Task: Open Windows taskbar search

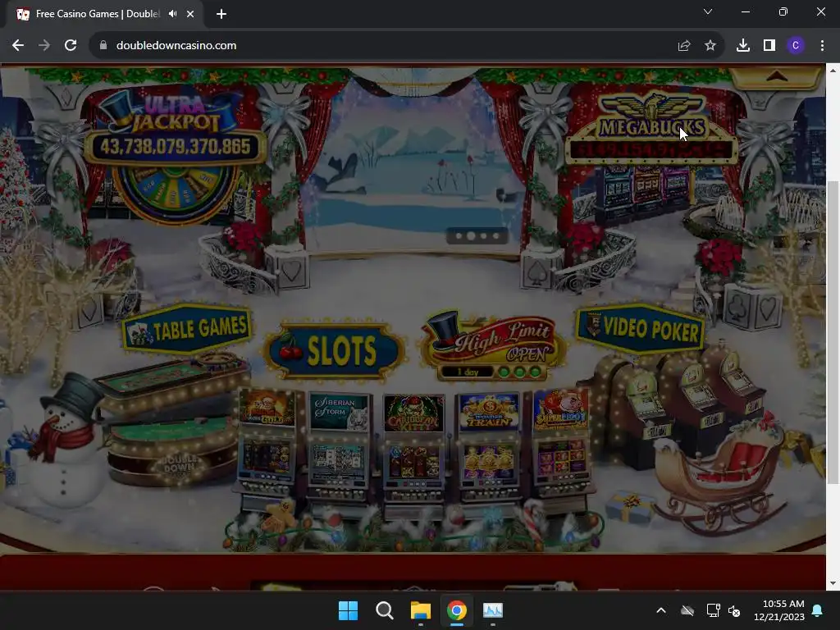Action: pyautogui.click(x=384, y=610)
